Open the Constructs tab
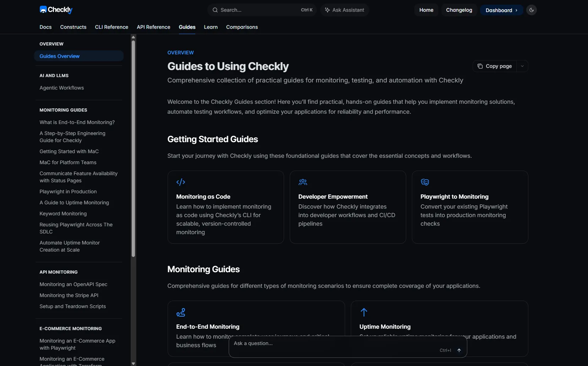Viewport: 588px width, 366px height. 73,27
